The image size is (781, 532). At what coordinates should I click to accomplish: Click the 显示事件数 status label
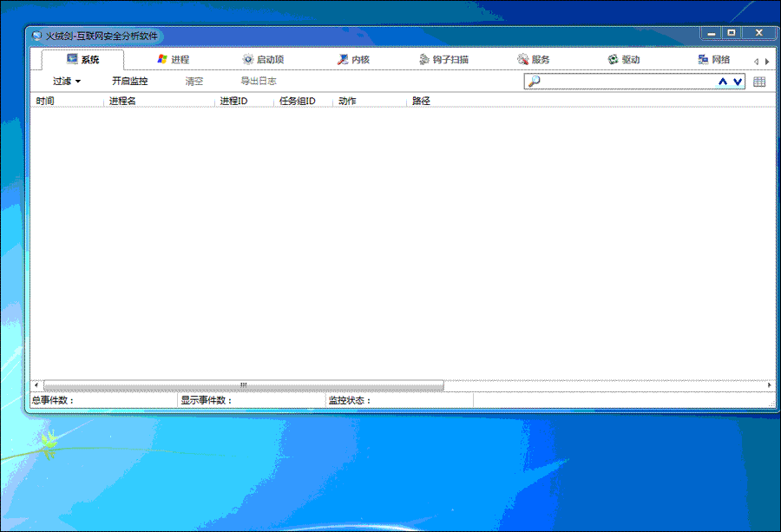tap(206, 400)
